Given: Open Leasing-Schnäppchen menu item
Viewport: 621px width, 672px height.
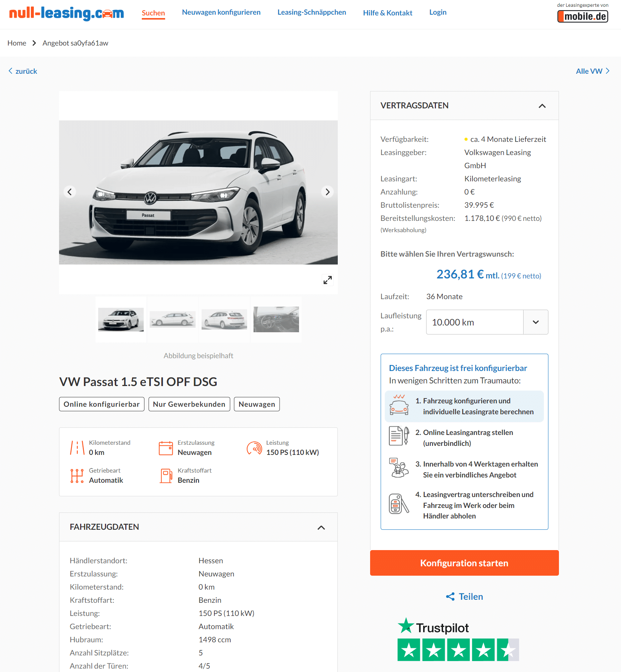Looking at the screenshot, I should click(312, 12).
